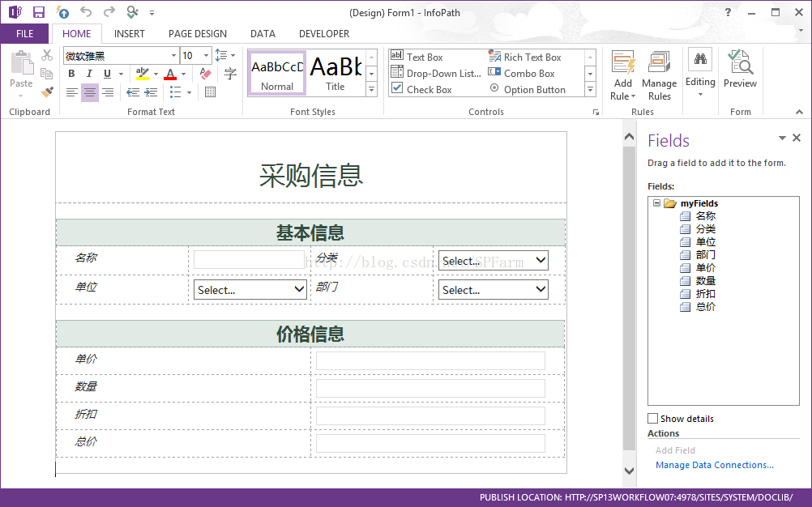Apply bullet list formatting
This screenshot has width=812, height=507.
pyautogui.click(x=176, y=92)
